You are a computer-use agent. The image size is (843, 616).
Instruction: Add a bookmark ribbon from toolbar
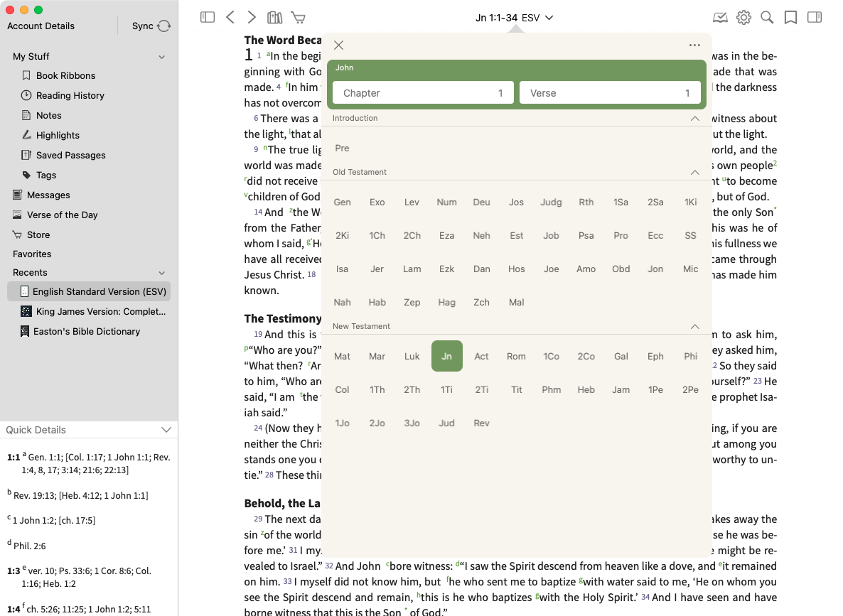(790, 17)
